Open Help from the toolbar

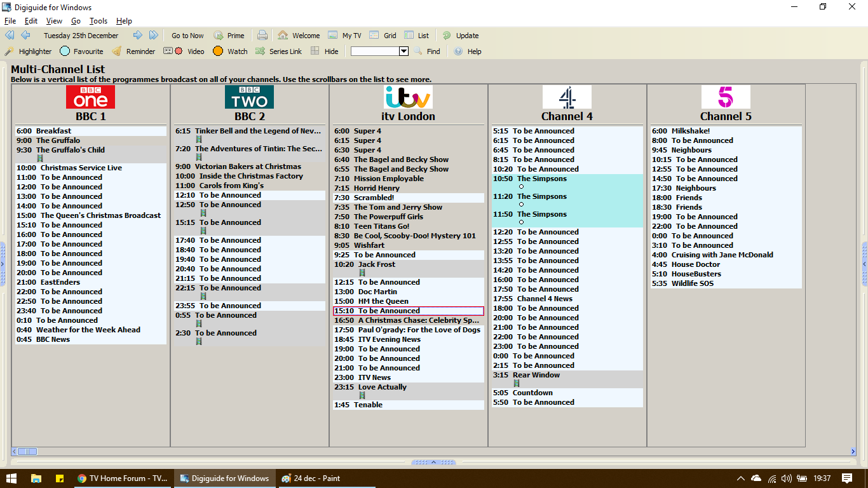[x=468, y=51]
